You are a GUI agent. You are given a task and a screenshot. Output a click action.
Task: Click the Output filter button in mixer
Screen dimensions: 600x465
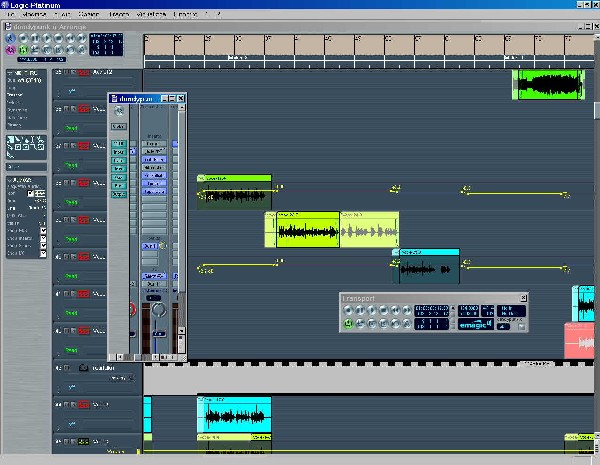click(119, 194)
